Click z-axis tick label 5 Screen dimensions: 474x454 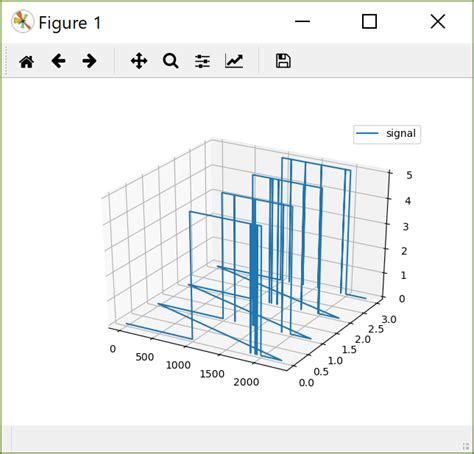click(409, 175)
